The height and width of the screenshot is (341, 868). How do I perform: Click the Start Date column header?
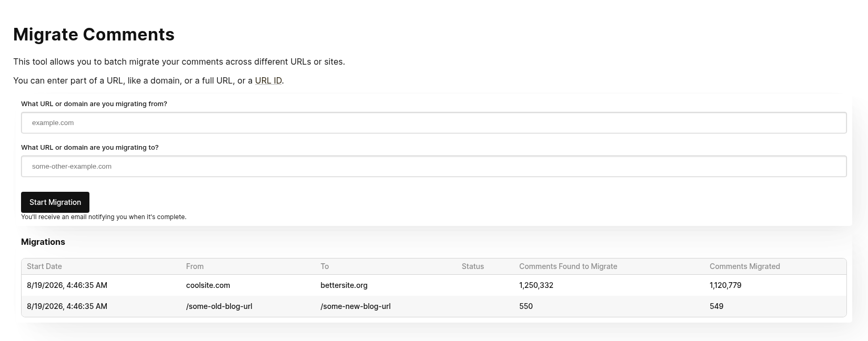(x=44, y=266)
